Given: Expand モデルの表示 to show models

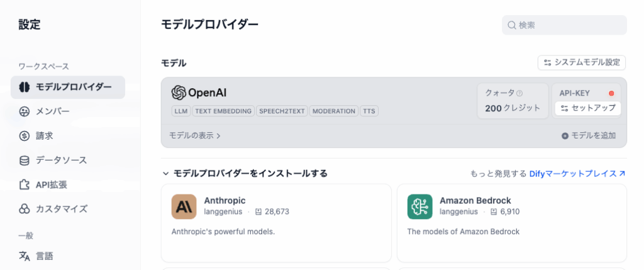Looking at the screenshot, I should click(195, 135).
